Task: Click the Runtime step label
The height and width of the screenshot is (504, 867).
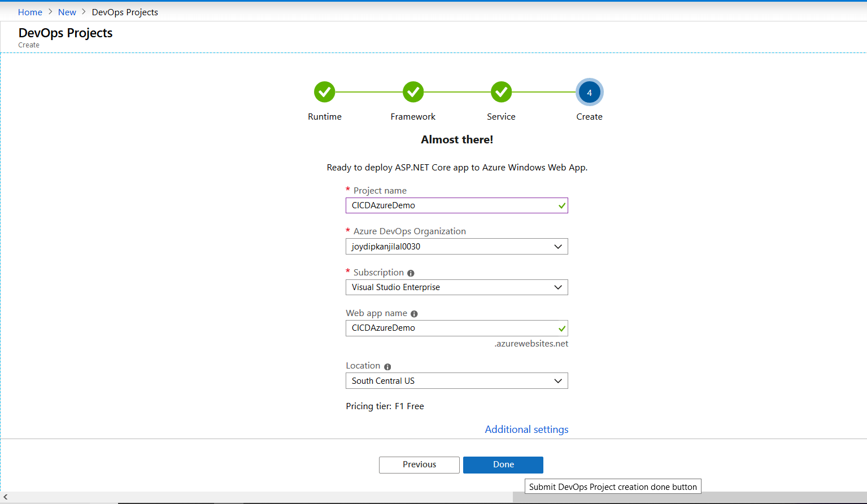Action: click(325, 117)
